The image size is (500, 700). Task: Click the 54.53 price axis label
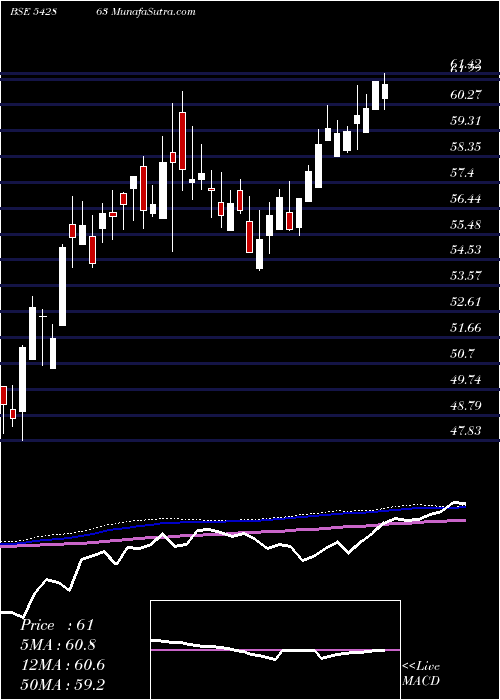click(x=466, y=250)
